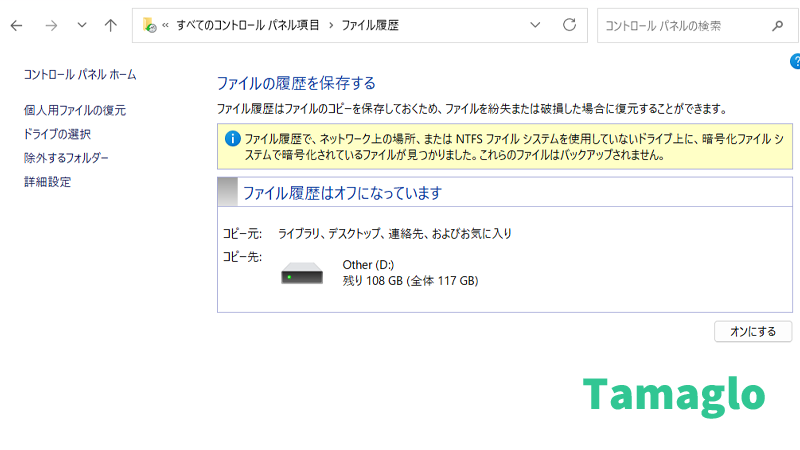Click the オンにする button
Image resolution: width=800 pixels, height=450 pixels.
(753, 332)
